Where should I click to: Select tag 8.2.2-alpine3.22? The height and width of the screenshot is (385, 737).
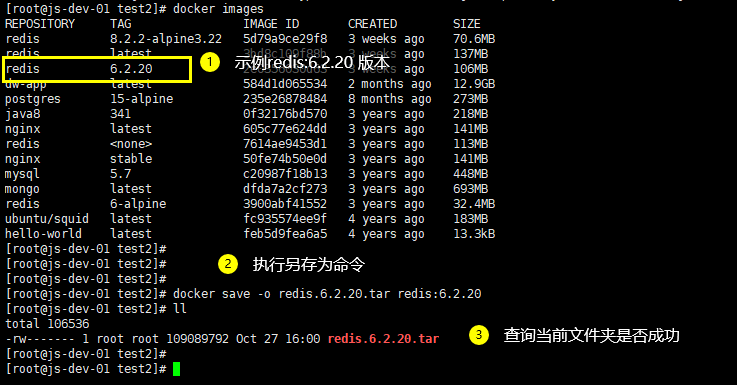pyautogui.click(x=166, y=39)
